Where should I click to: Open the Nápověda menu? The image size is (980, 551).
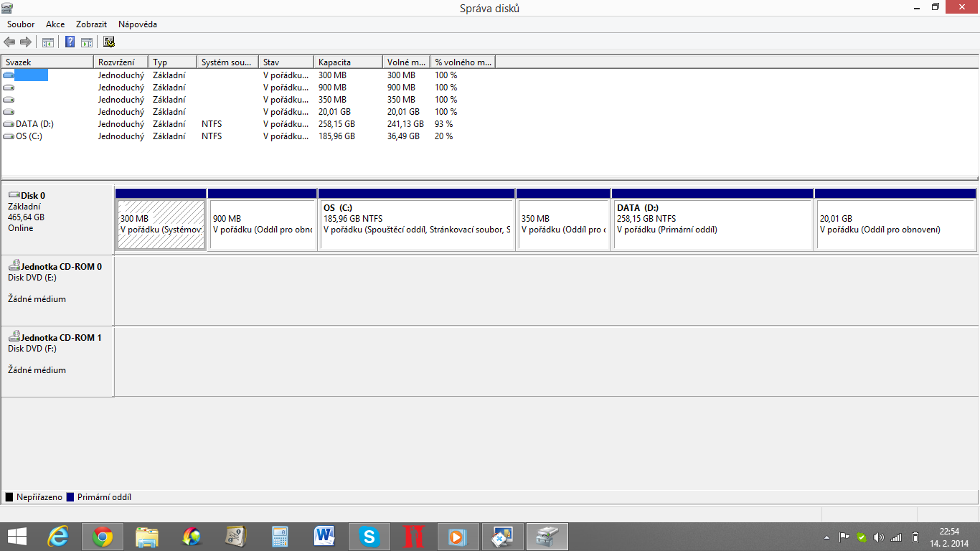click(138, 24)
